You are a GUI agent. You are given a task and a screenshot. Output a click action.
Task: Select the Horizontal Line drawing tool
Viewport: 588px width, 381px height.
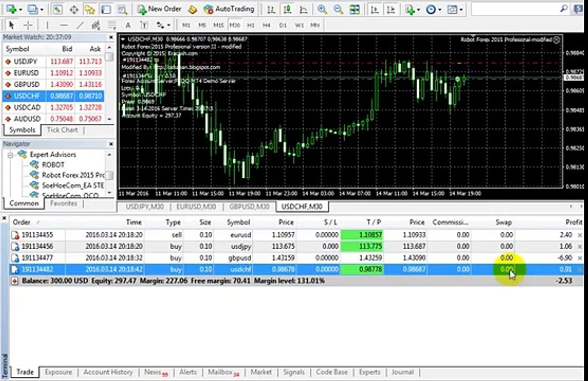pos(64,25)
